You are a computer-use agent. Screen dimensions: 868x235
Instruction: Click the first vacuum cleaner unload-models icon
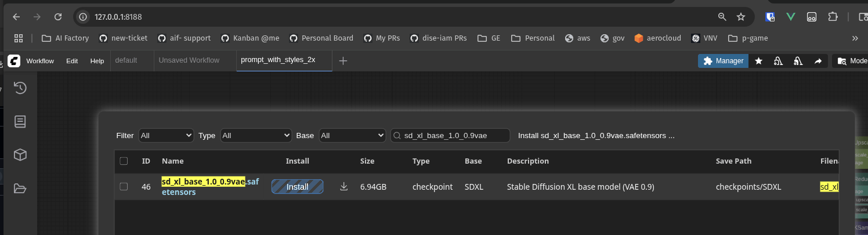click(x=778, y=61)
